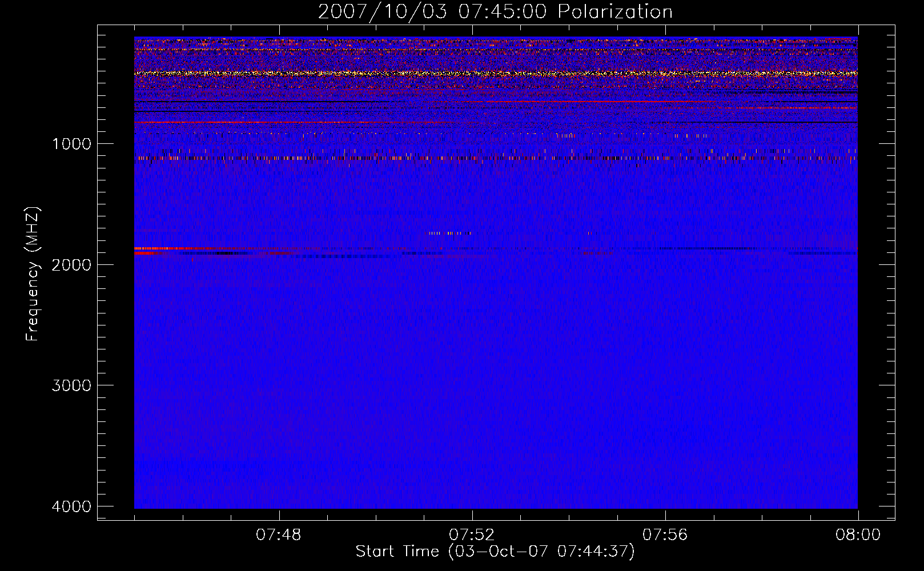
Task: Click the plot title '2007/10/03 07:45:00 Polarization'
Action: (x=495, y=12)
